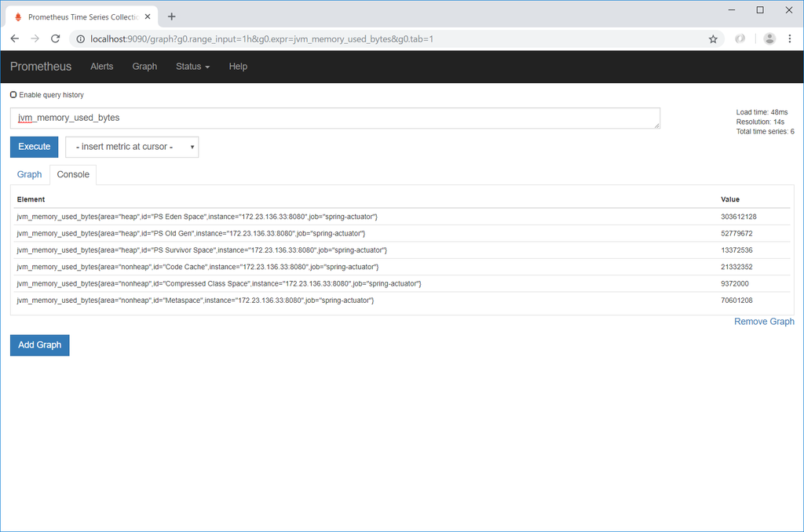Expand the Status dropdown menu
This screenshot has height=532, width=804.
[x=193, y=67]
